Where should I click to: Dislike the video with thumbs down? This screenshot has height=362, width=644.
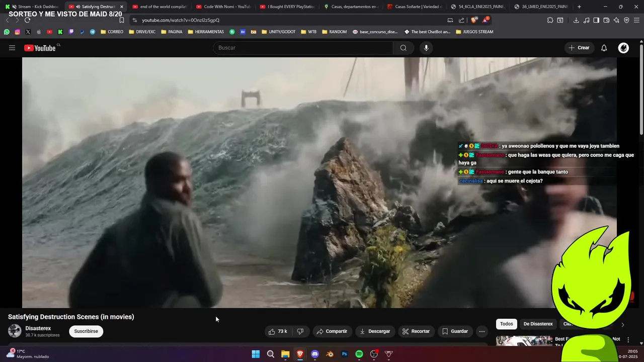click(x=300, y=331)
